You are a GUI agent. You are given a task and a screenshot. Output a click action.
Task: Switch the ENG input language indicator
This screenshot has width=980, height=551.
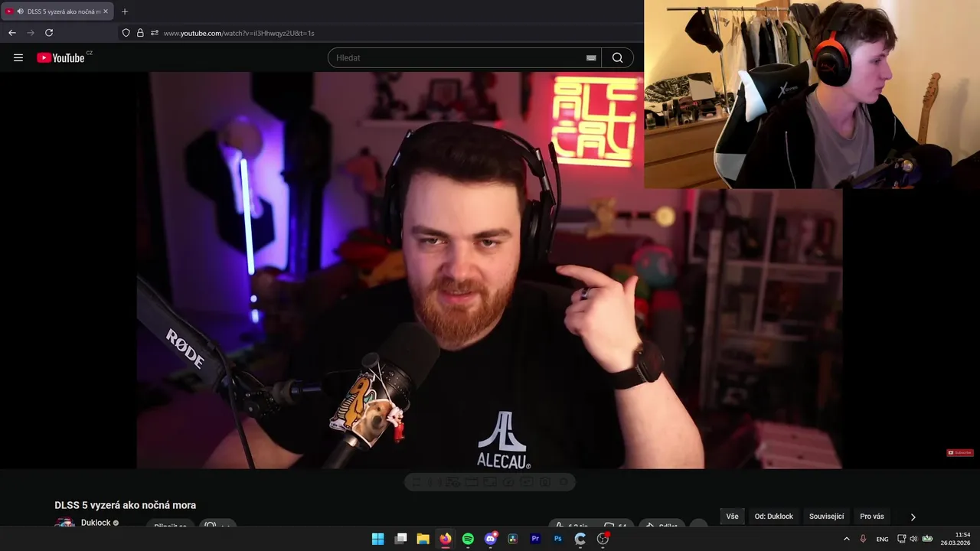coord(883,539)
